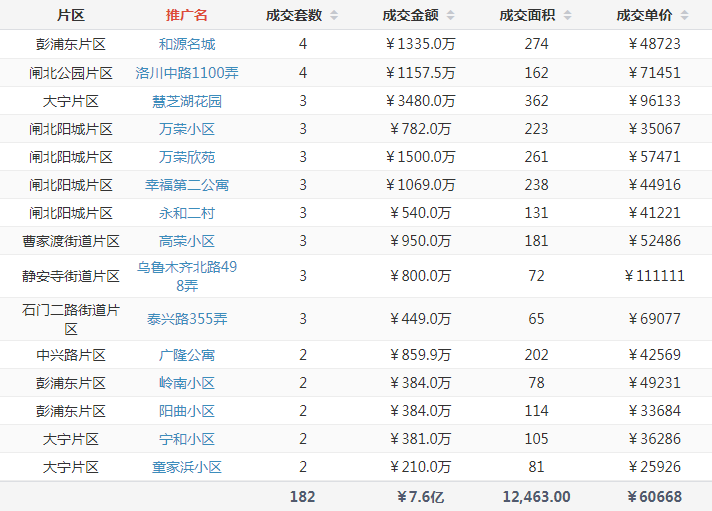The image size is (712, 511).
Task: Select unit price ¥57471
Action: [654, 157]
